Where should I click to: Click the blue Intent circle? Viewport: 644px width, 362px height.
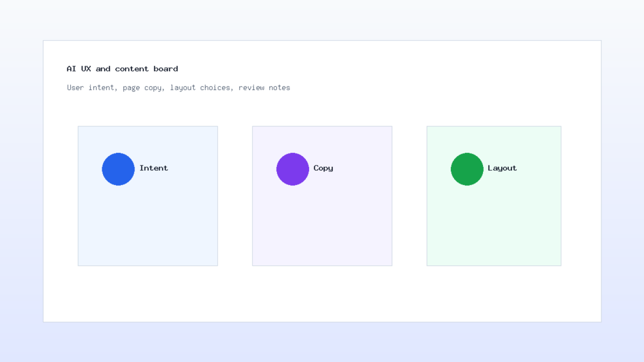tap(118, 169)
